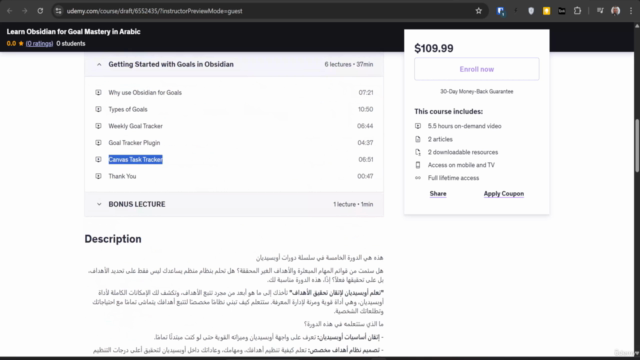Click video icon beside Thank You
The image size is (640, 360).
pos(98,176)
